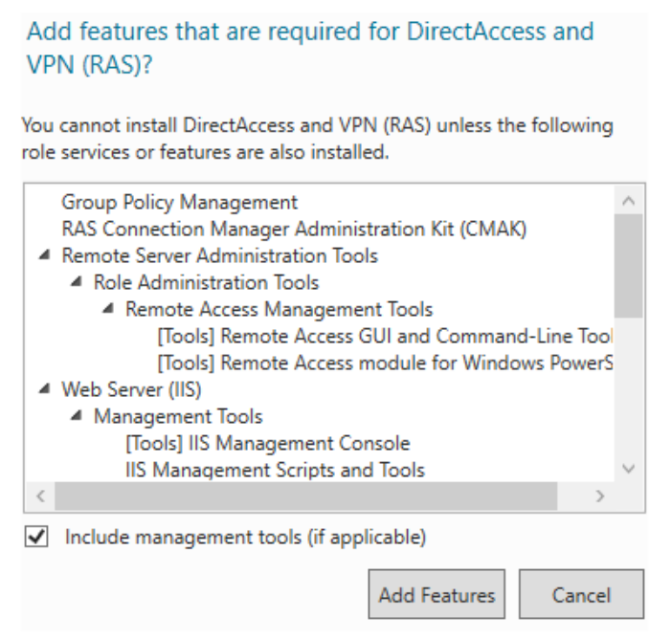Viewport: 672px width, 639px height.
Task: Cancel the add features dialog
Action: point(581,595)
